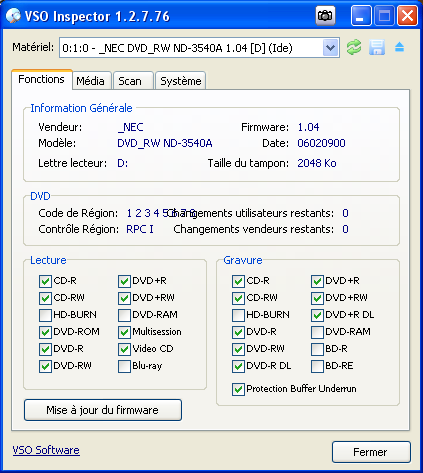Click the floppy disk save icon
The image size is (423, 473).
coord(377,47)
